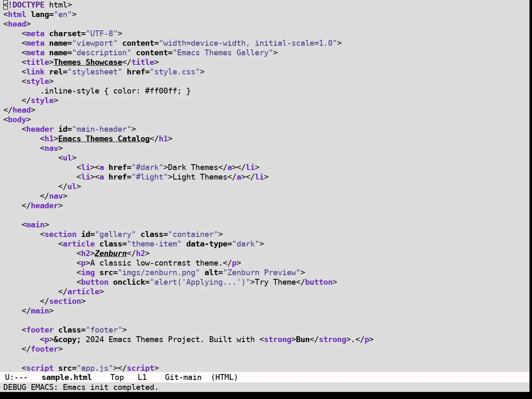Click the lang="en" attribute on html tag
Image resolution: width=532 pixels, height=399 pixels.
[51, 15]
